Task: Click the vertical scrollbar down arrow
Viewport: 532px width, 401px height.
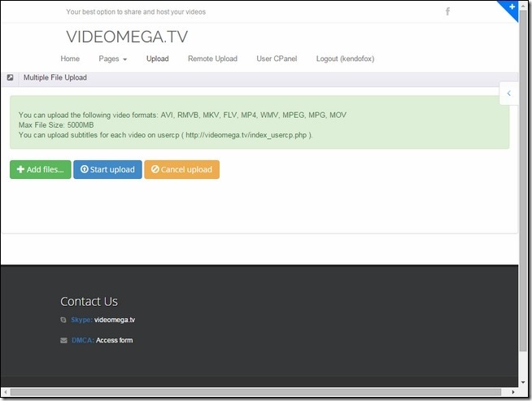Action: [523, 382]
